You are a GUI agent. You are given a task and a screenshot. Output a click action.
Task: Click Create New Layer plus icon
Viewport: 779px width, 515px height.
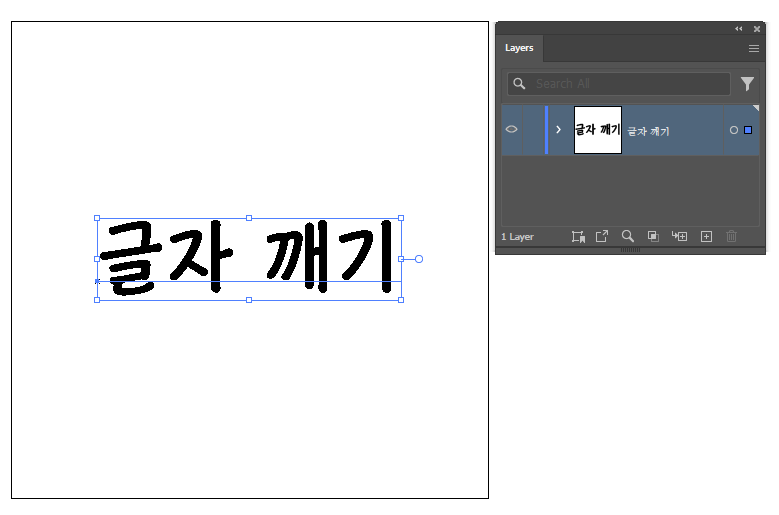706,236
